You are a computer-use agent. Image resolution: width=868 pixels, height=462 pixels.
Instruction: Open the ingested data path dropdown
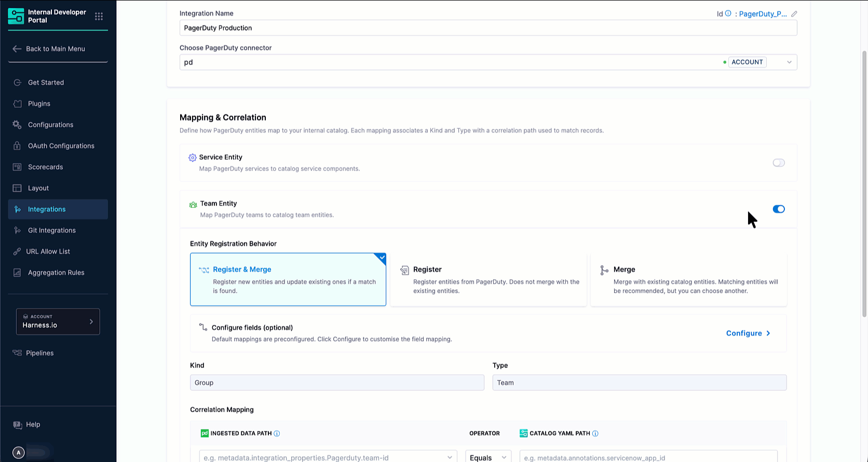[x=449, y=457]
